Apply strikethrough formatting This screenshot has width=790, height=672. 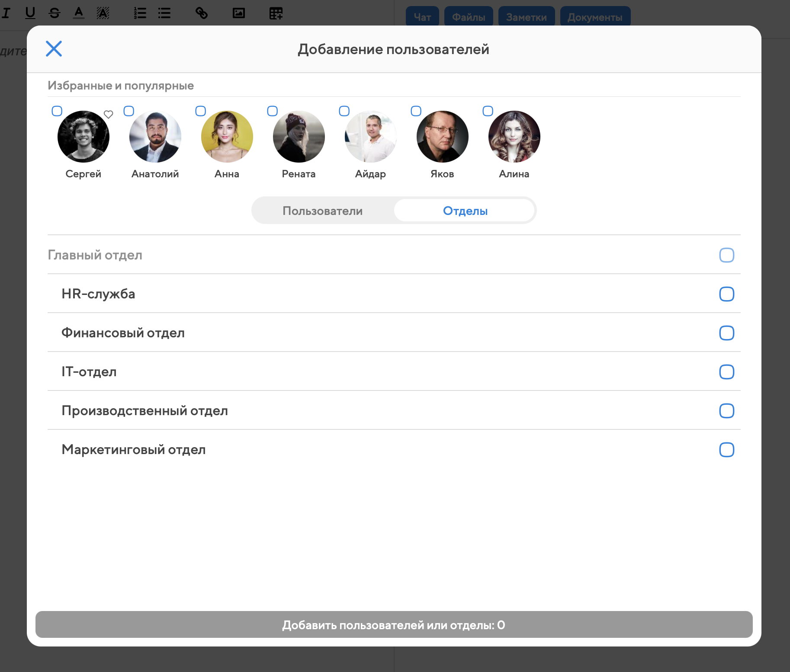click(x=55, y=13)
